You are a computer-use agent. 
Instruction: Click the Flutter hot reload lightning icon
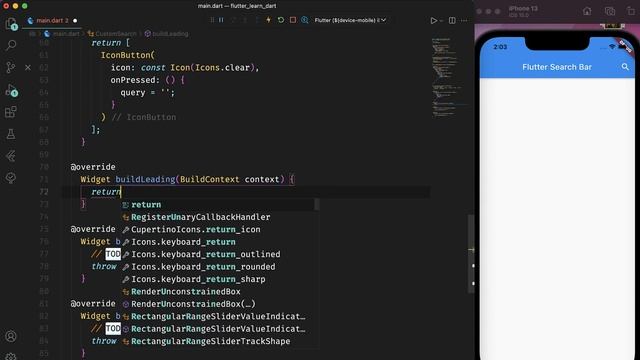pos(269,20)
